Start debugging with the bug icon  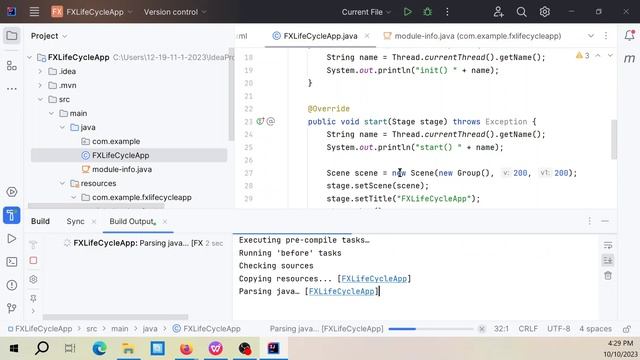[427, 12]
